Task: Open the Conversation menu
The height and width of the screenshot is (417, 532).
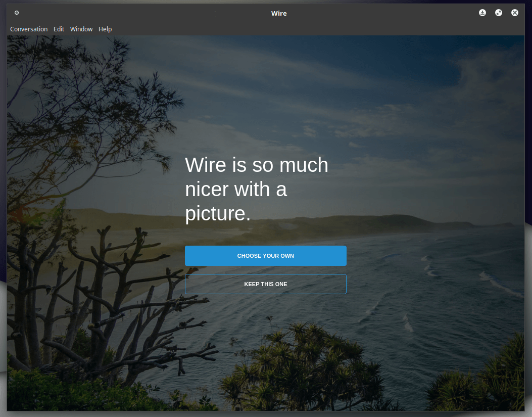Action: (29, 29)
